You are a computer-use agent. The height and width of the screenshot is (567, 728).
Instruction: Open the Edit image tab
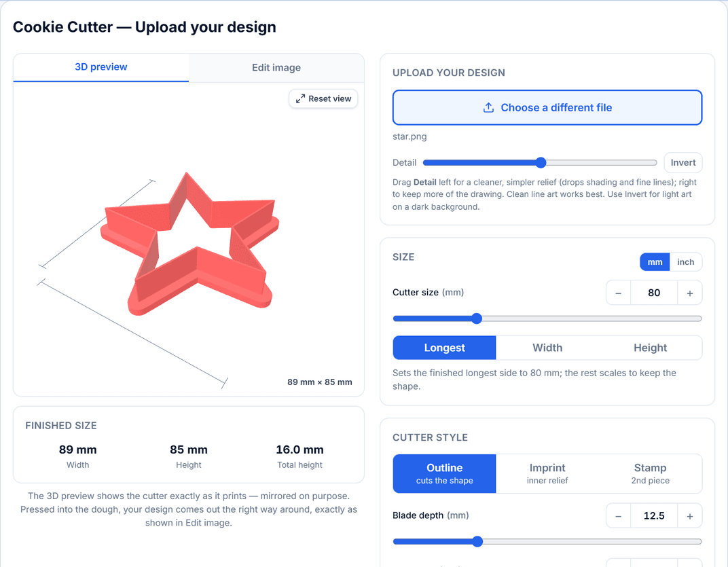pos(276,68)
